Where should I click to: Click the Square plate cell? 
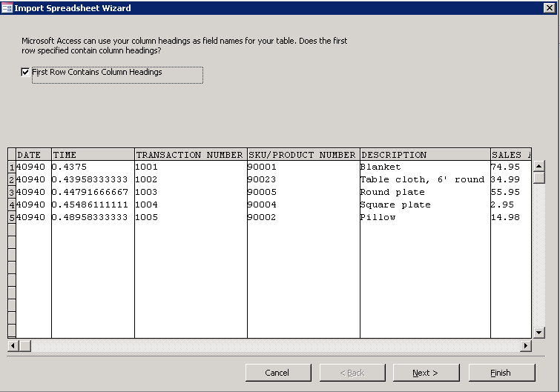click(425, 205)
